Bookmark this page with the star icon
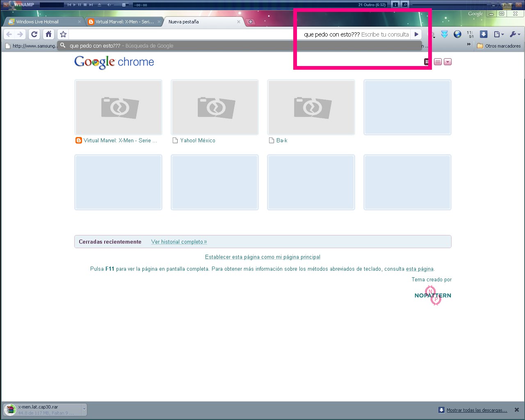The height and width of the screenshot is (420, 525). click(63, 34)
